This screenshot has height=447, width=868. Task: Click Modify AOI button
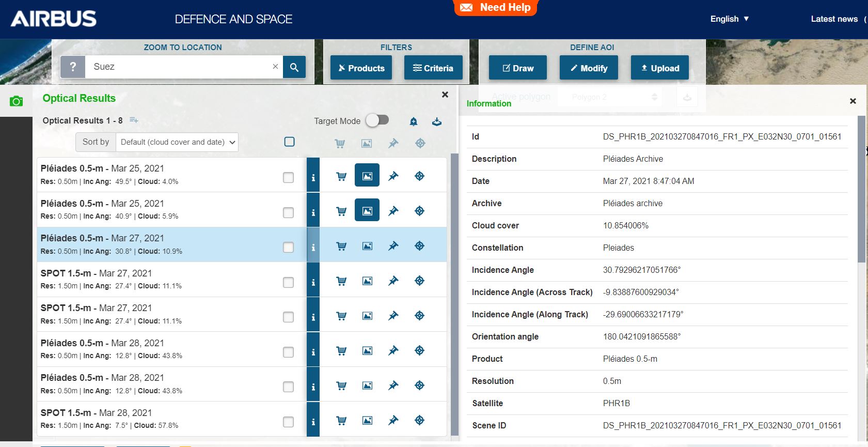pos(589,68)
